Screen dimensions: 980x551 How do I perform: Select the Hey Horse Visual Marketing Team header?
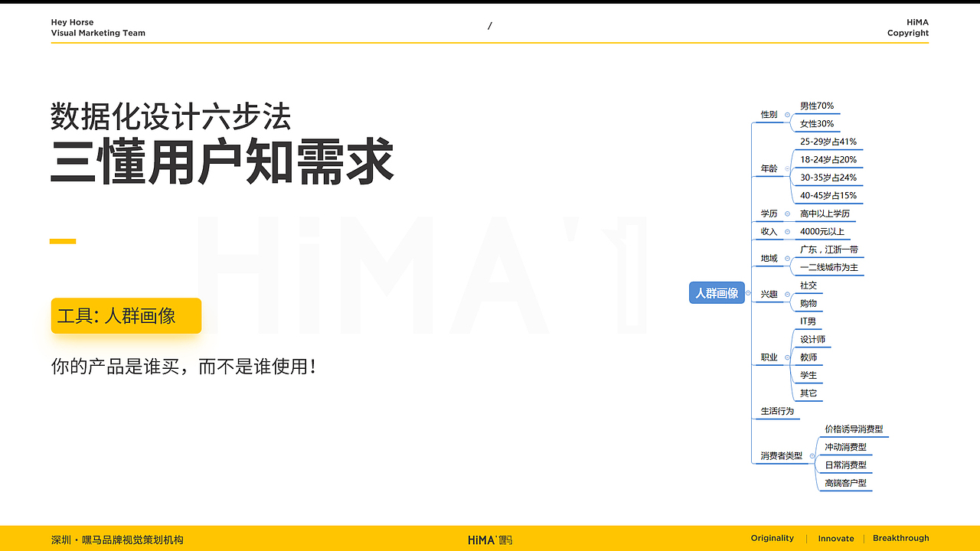[x=98, y=28]
